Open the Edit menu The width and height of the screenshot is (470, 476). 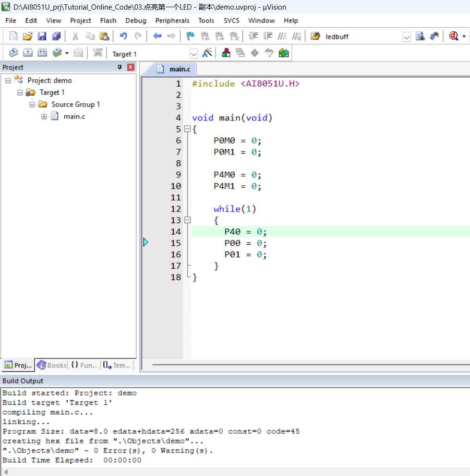(x=31, y=21)
